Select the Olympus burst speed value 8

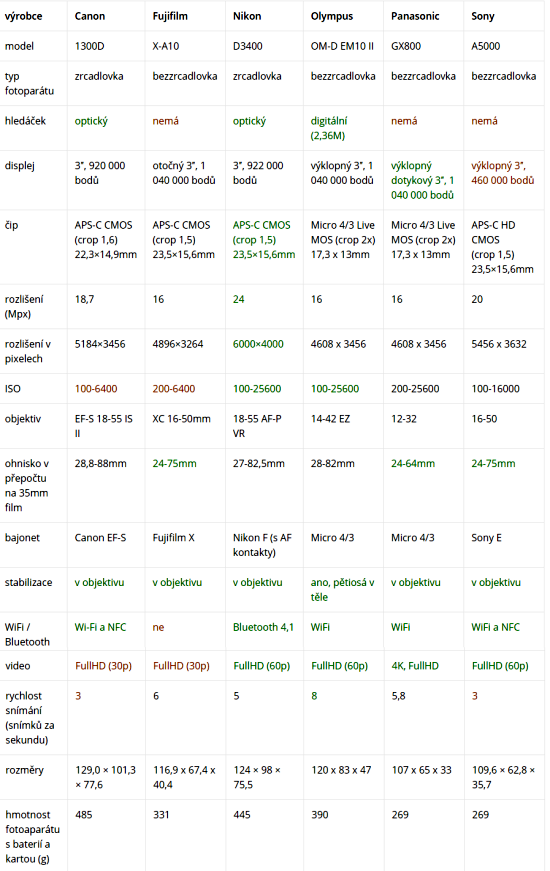click(x=314, y=695)
